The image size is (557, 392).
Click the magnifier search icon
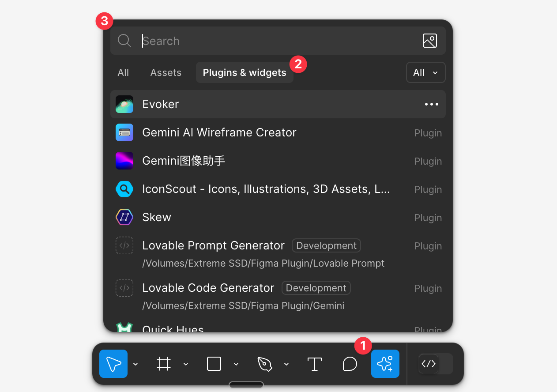click(124, 41)
